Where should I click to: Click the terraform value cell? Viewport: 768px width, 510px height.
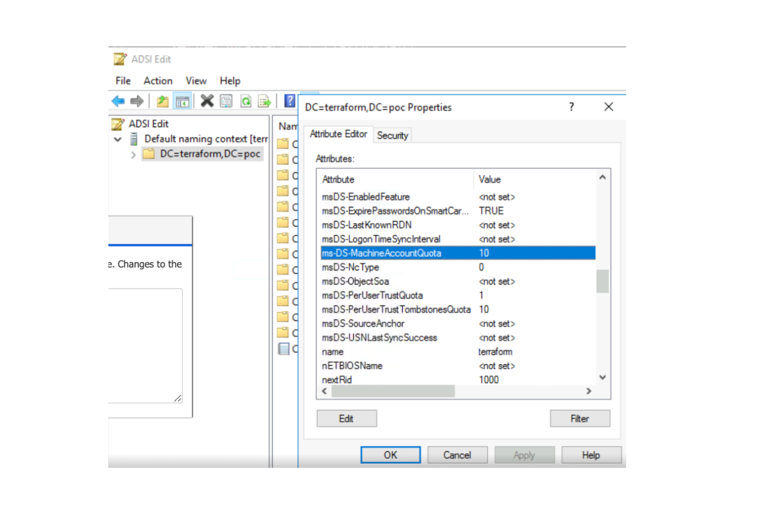point(495,352)
